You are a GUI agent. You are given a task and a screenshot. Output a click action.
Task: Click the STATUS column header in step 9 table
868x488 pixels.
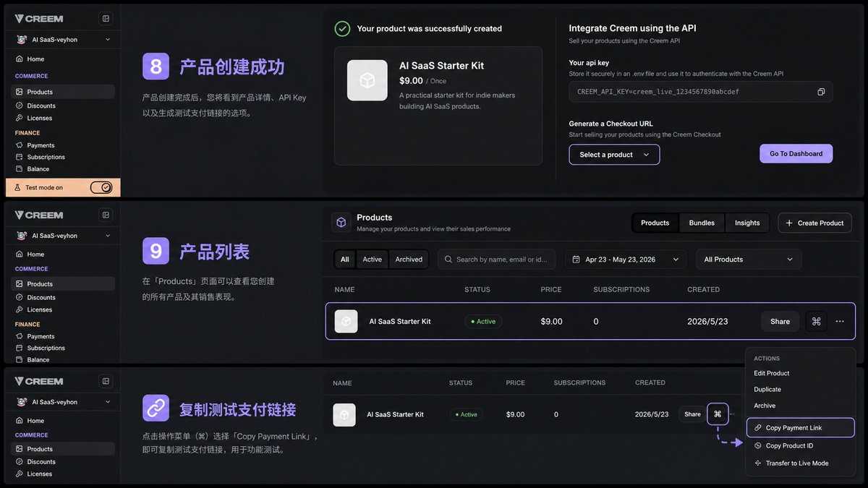tap(477, 289)
